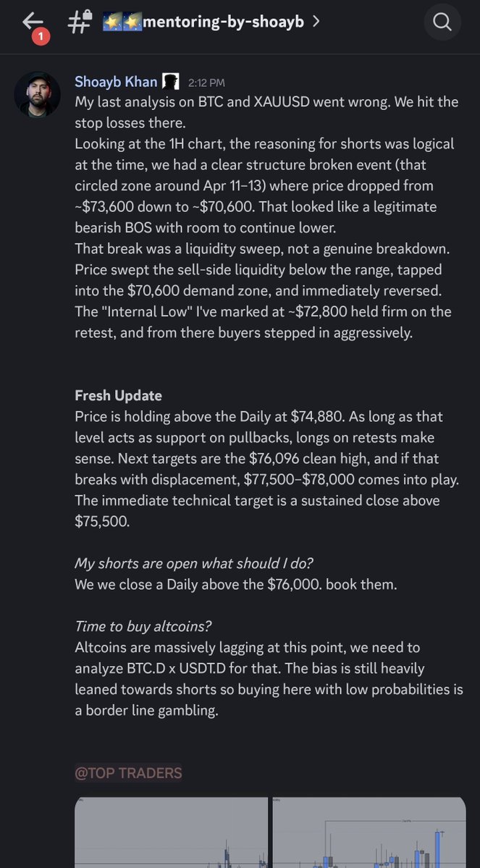The height and width of the screenshot is (868, 480).
Task: Tap the opening line about BTC and XAUUSD
Action: pos(266,102)
